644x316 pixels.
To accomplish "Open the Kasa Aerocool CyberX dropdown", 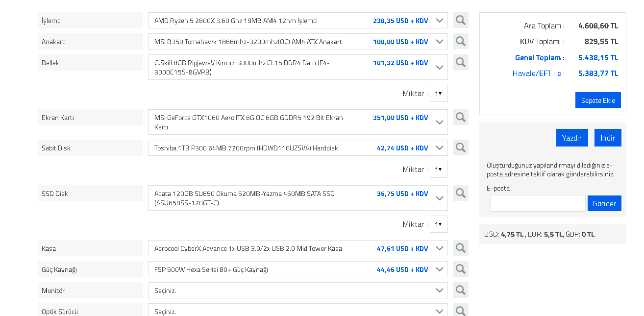I will click(x=298, y=248).
